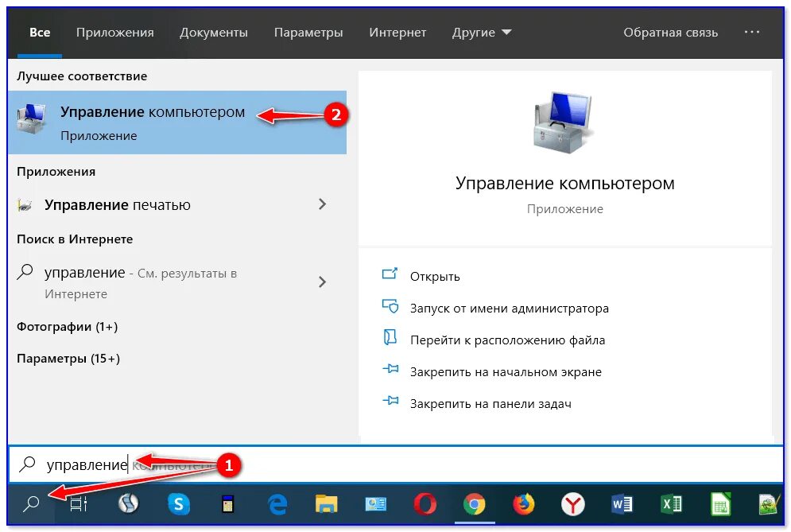Click taskbar search magnifier button

[31, 503]
